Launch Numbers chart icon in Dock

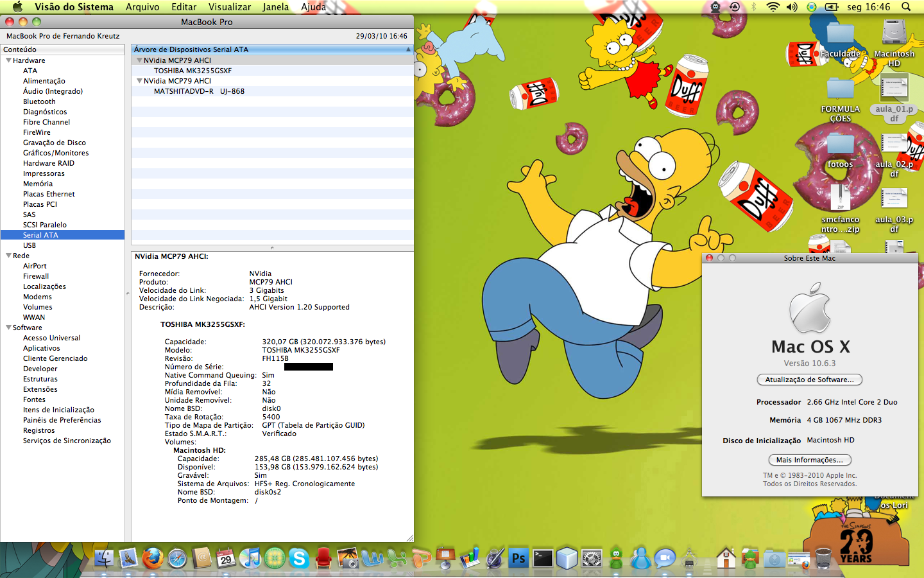point(469,559)
